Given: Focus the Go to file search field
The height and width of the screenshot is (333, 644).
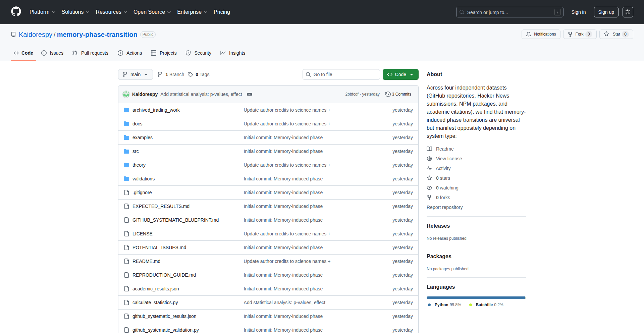Looking at the screenshot, I should point(341,74).
